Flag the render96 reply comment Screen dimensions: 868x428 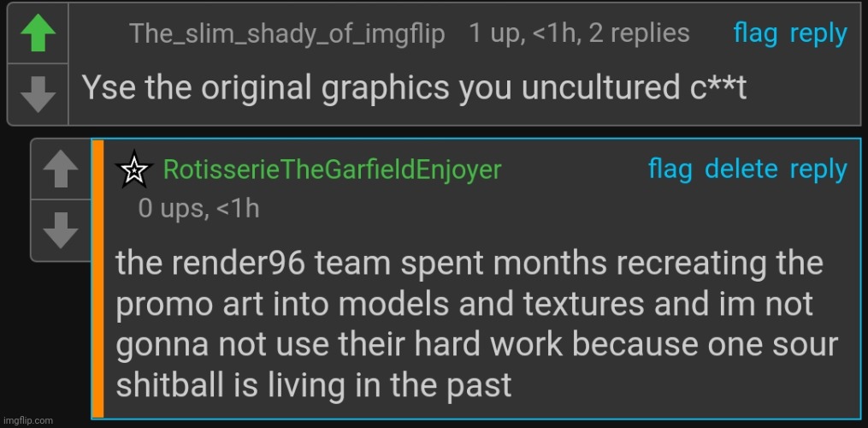click(x=670, y=169)
